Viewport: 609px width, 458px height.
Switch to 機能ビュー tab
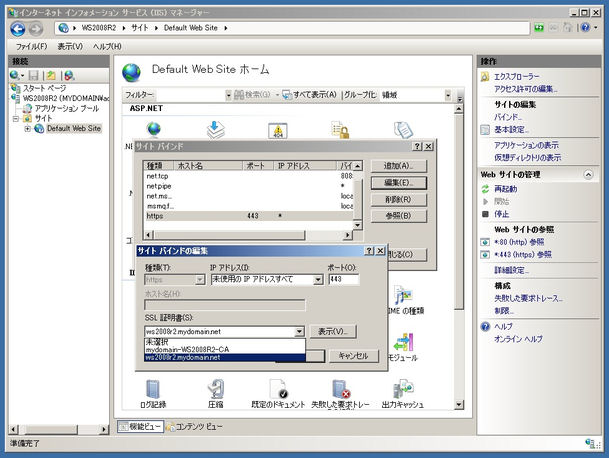point(140,427)
